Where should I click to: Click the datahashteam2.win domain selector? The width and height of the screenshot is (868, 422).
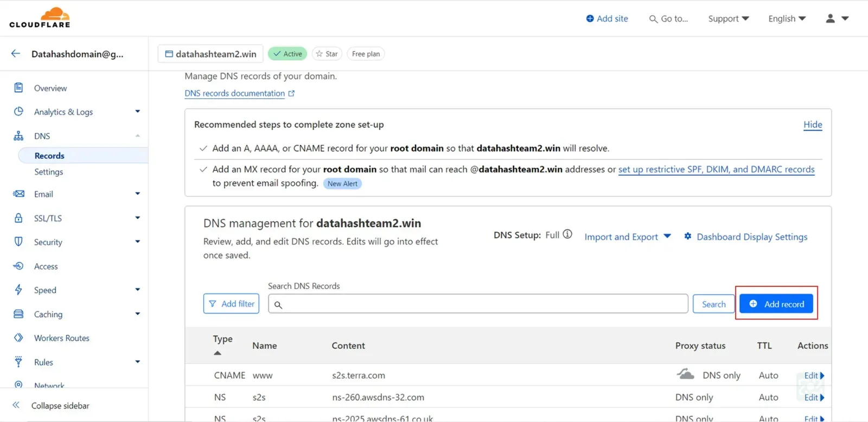(x=210, y=54)
